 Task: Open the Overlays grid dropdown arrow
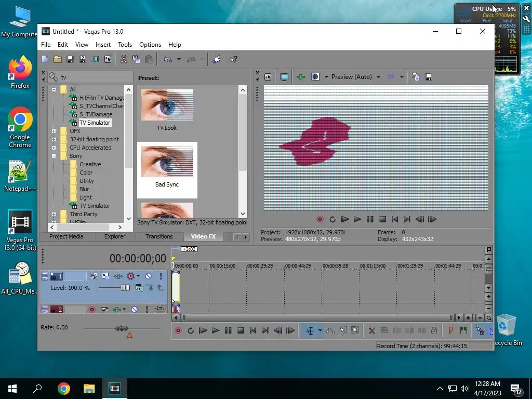click(402, 77)
